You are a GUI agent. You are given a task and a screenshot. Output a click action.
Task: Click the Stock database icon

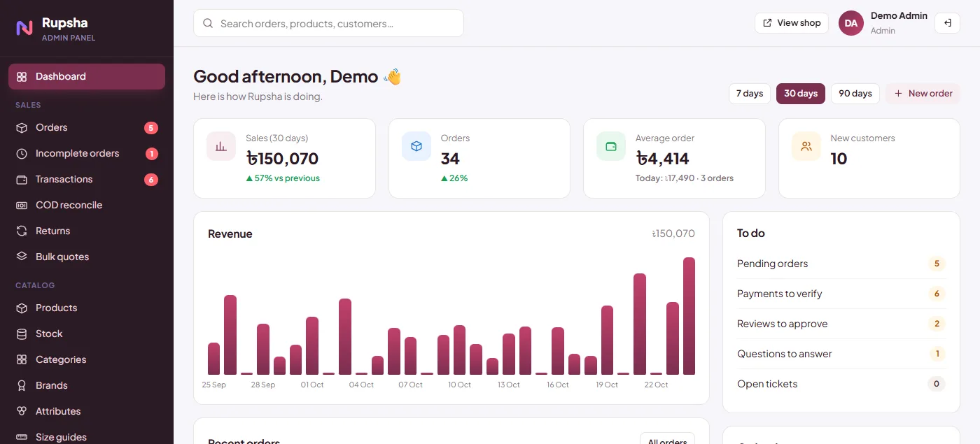(22, 334)
